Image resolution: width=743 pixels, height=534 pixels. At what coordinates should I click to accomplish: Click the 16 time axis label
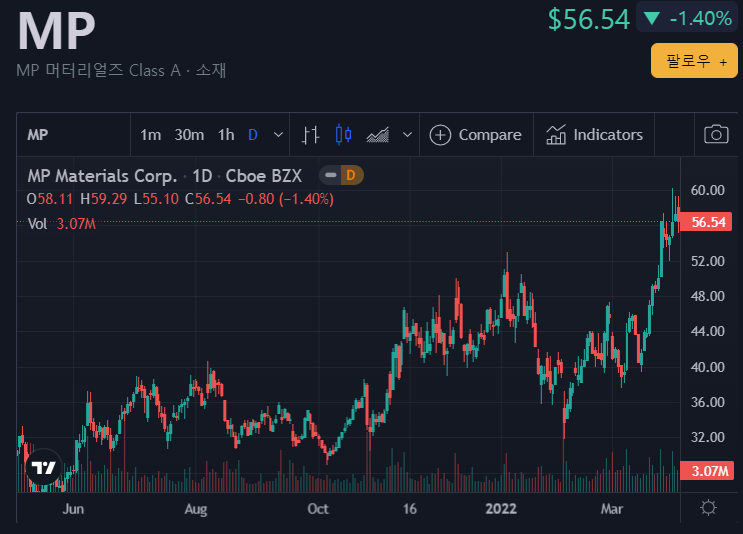tap(409, 509)
